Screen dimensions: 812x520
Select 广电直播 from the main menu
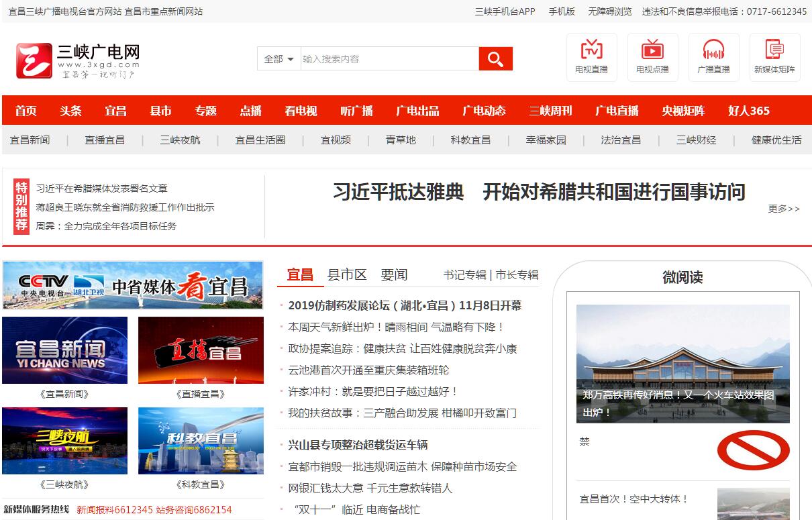[x=617, y=111]
